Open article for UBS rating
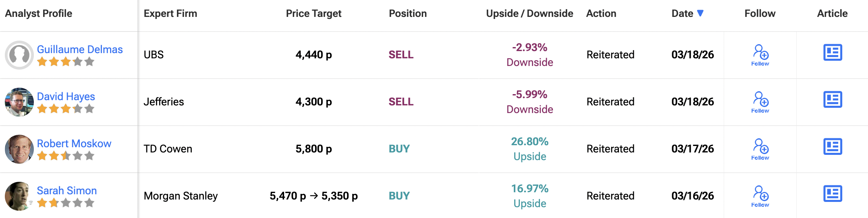The height and width of the screenshot is (218, 868). pyautogui.click(x=833, y=53)
